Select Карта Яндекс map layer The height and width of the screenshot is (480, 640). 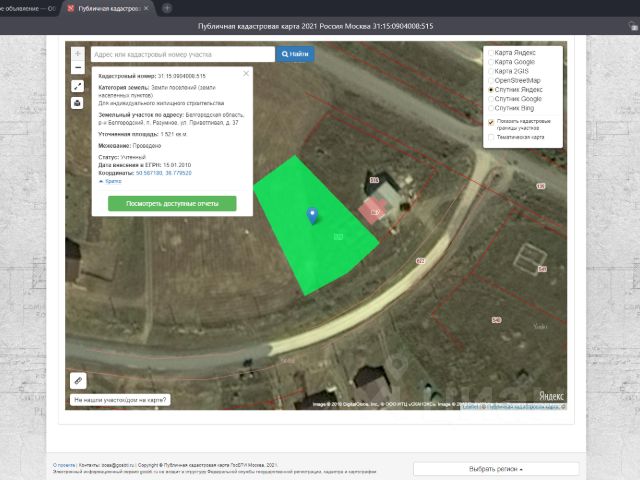pos(490,54)
